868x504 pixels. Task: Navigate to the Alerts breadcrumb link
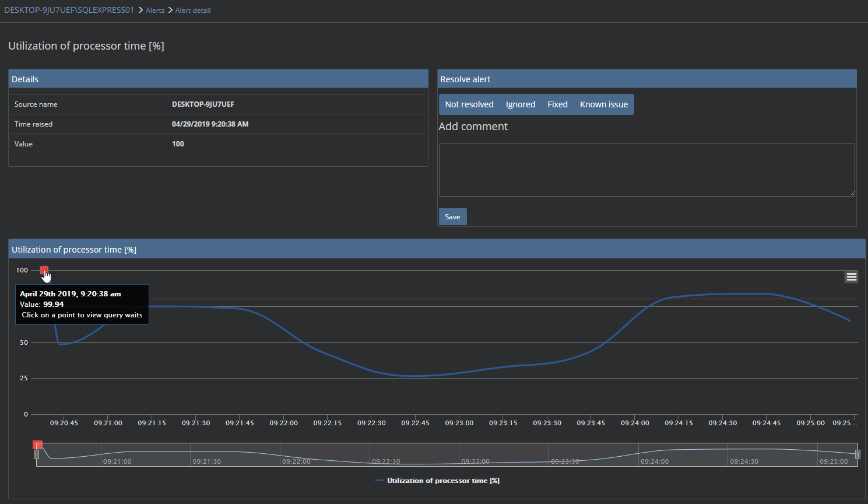pyautogui.click(x=155, y=10)
